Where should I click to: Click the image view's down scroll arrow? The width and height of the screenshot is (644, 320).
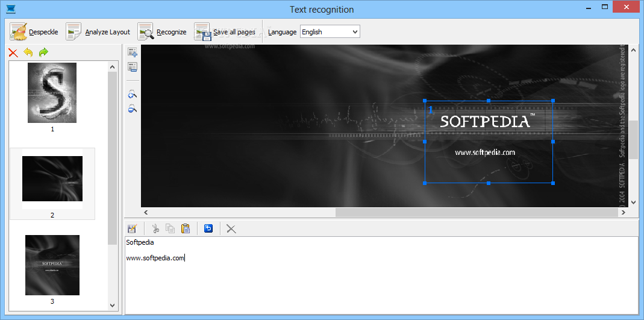tap(633, 202)
